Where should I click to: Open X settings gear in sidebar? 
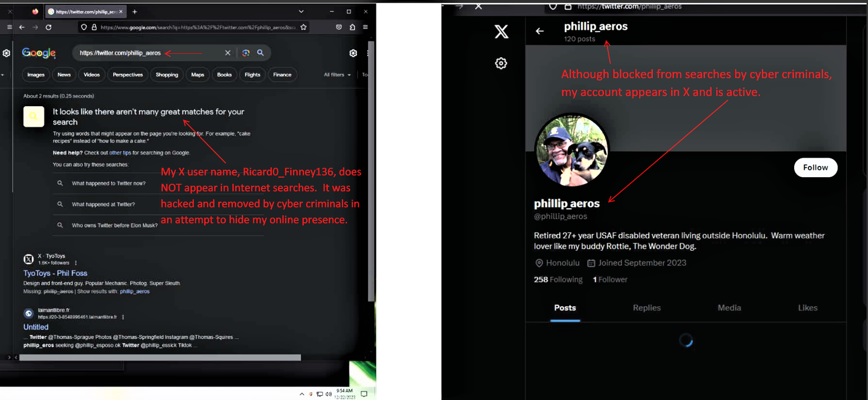(501, 63)
